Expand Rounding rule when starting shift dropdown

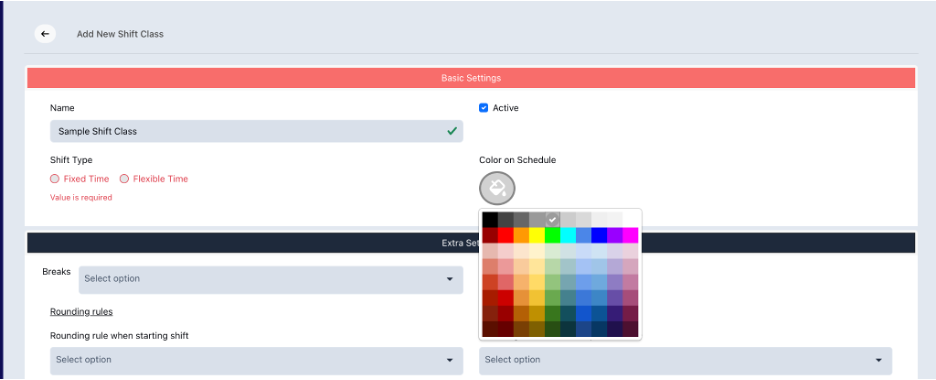point(257,360)
